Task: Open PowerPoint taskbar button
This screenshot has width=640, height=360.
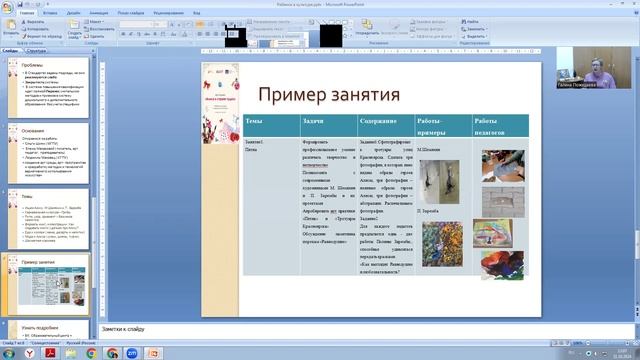Action: click(x=153, y=353)
